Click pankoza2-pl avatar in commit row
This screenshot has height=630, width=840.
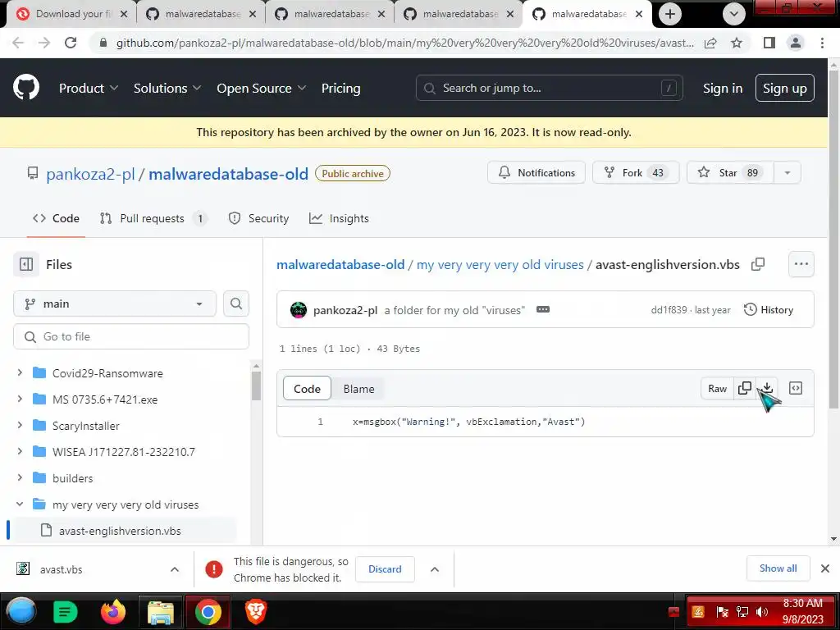(x=299, y=309)
